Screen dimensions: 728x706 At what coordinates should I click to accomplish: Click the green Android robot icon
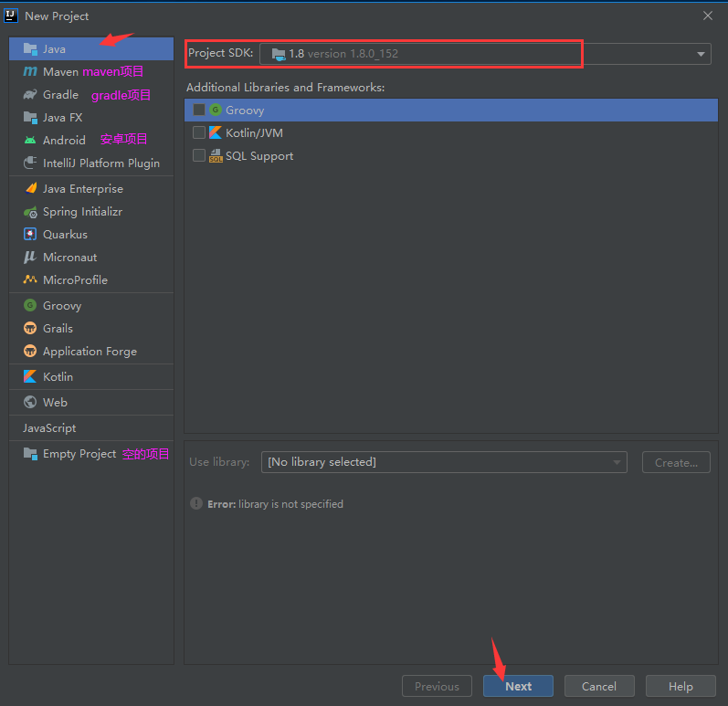pyautogui.click(x=30, y=140)
